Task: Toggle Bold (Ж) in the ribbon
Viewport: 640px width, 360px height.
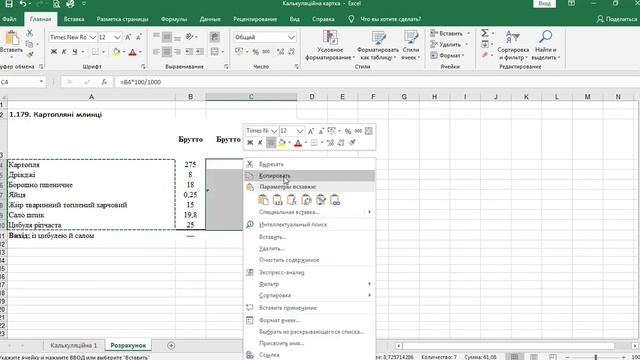Action: point(53,52)
